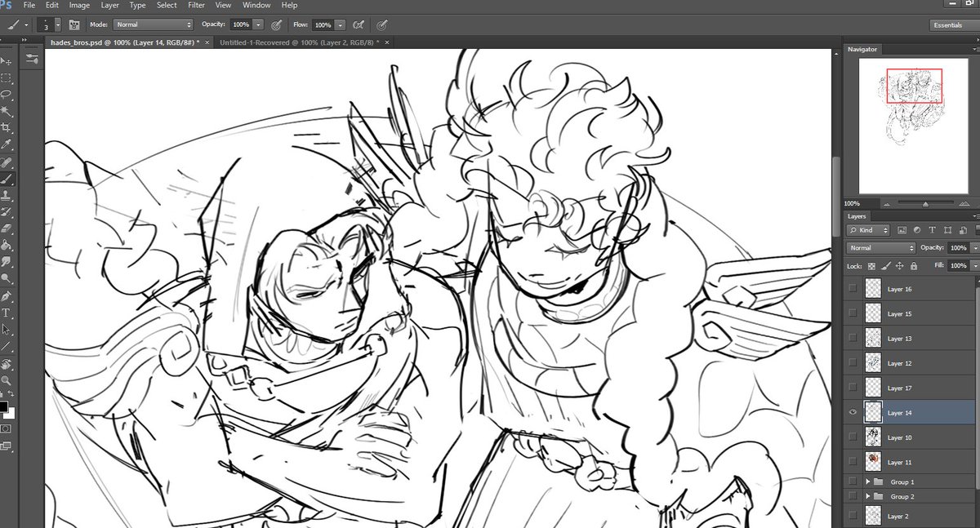Expand the Group 2 folder
The width and height of the screenshot is (980, 528).
pyautogui.click(x=867, y=496)
